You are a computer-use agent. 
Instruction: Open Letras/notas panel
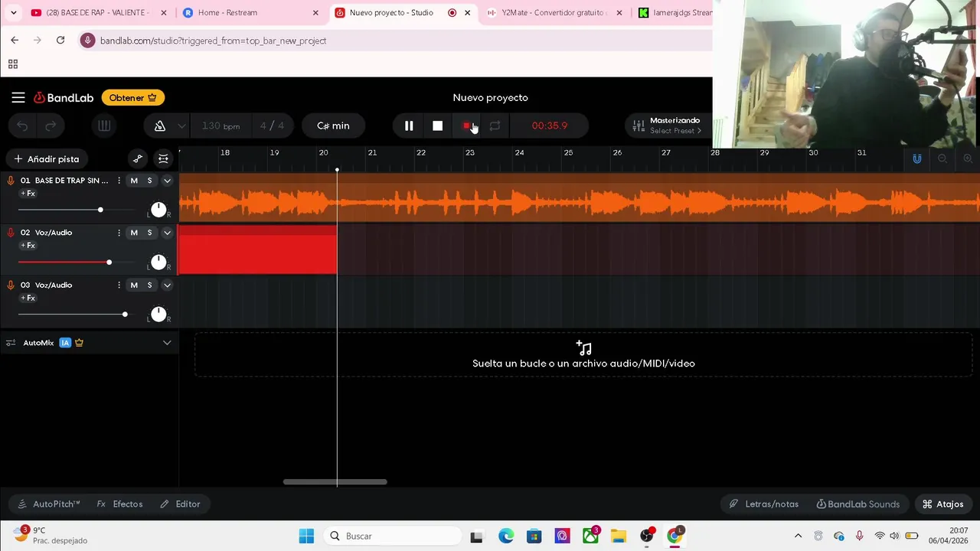click(x=764, y=504)
